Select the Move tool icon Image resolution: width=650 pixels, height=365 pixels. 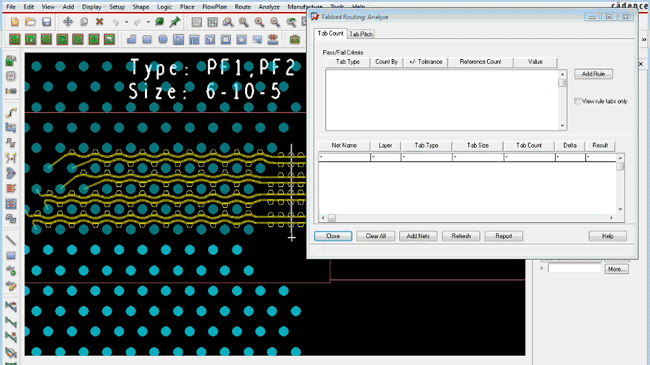pyautogui.click(x=68, y=22)
